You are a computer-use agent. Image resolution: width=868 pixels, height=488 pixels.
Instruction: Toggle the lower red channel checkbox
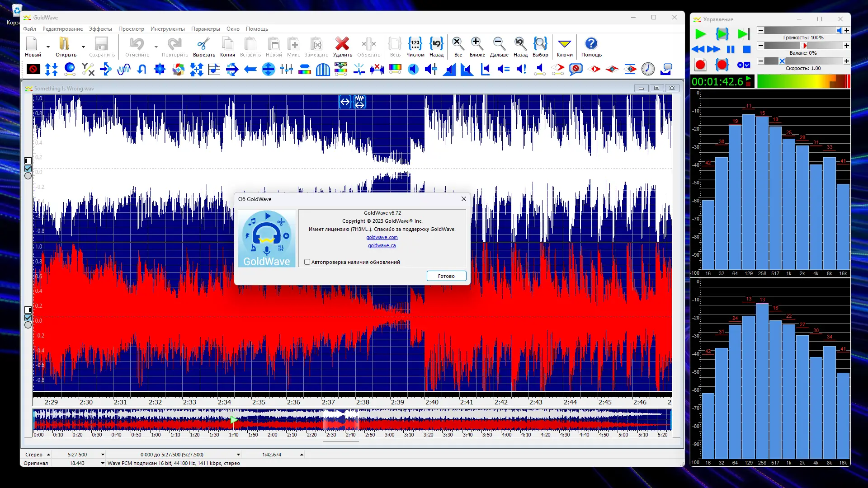tap(28, 318)
